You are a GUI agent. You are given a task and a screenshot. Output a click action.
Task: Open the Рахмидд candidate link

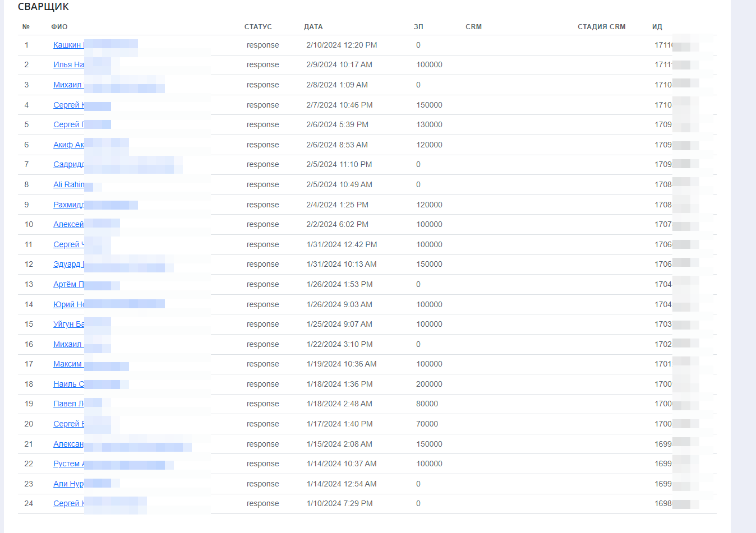tap(68, 205)
